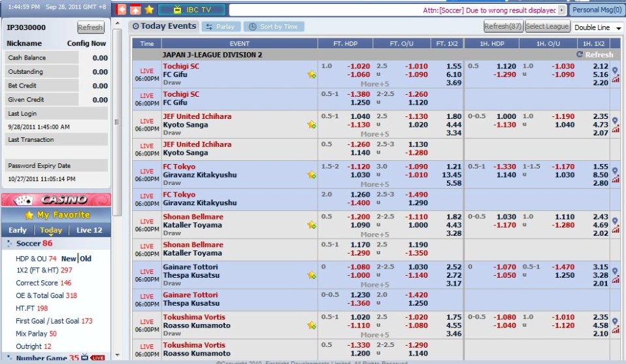Viewport: 626px width, 364px height.
Task: Click location pin icon for Tokushima Vortis match
Action: (616, 322)
